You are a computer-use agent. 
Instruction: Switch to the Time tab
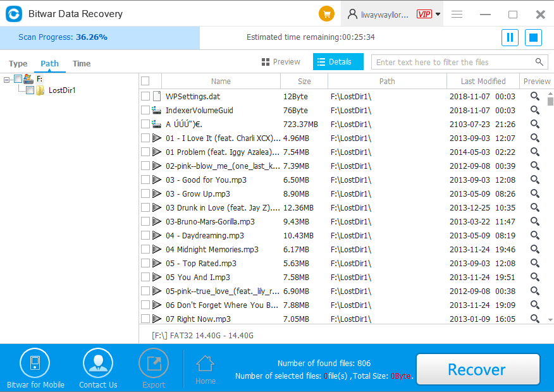click(82, 64)
